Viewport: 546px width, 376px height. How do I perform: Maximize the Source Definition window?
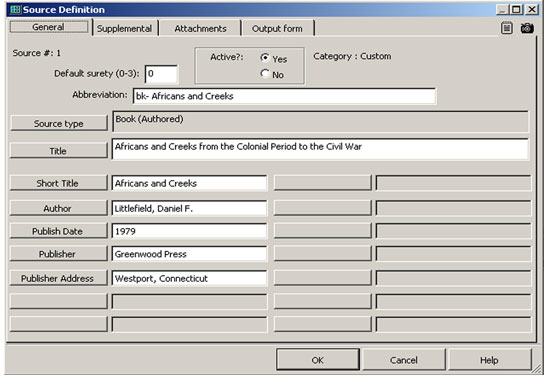[516, 9]
